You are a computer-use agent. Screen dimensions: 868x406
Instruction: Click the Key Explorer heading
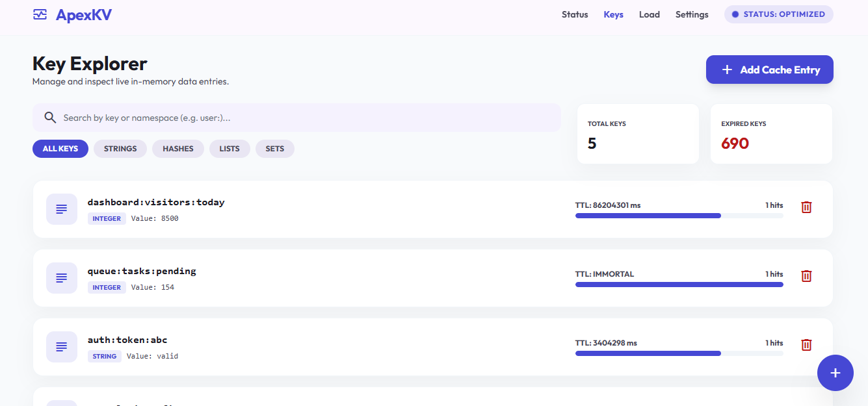[90, 64]
